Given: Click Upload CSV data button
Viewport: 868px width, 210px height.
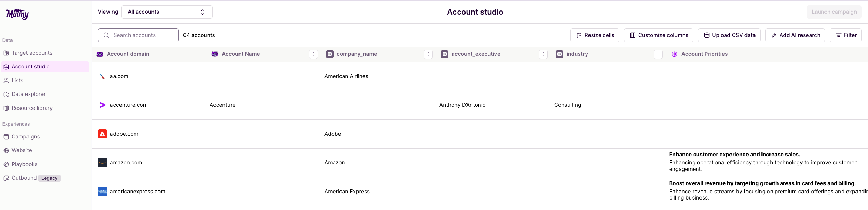Looking at the screenshot, I should [729, 35].
